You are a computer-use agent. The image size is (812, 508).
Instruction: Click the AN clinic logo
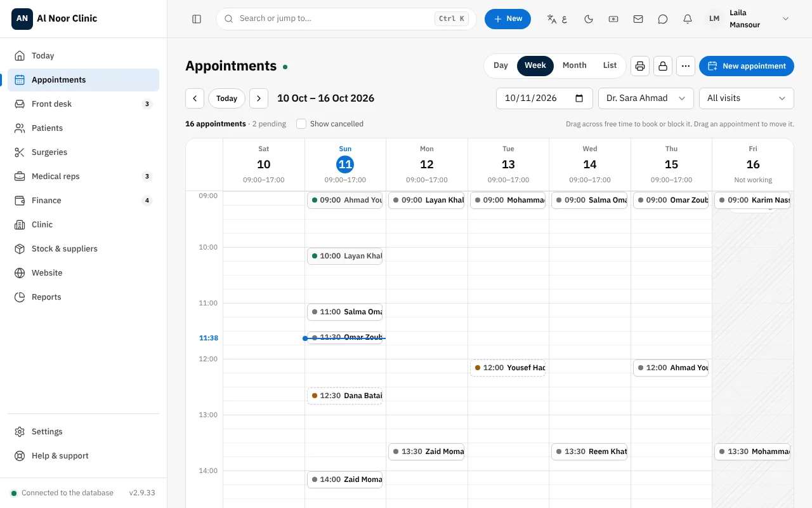tap(22, 18)
